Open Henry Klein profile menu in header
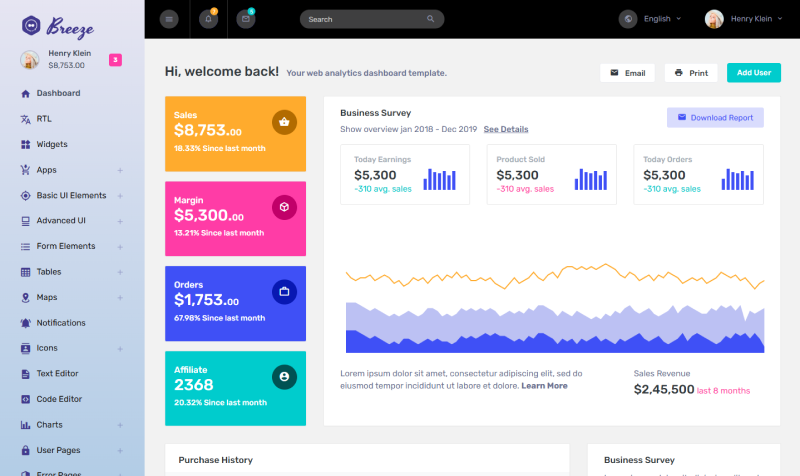The height and width of the screenshot is (476, 800). click(744, 19)
